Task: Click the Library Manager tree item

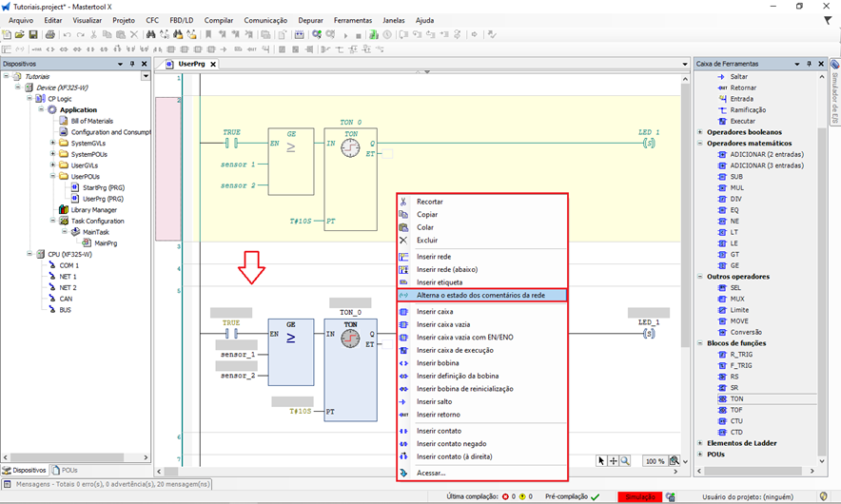Action: [93, 209]
